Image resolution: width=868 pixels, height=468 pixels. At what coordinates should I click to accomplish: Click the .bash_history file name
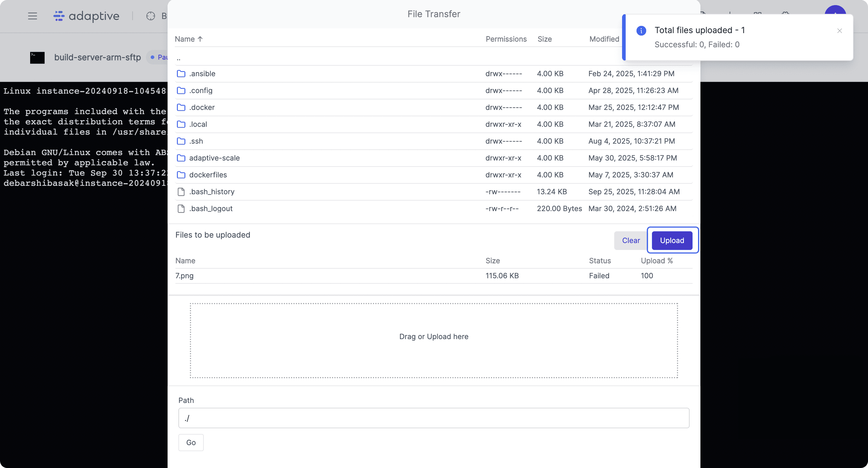[x=212, y=192]
